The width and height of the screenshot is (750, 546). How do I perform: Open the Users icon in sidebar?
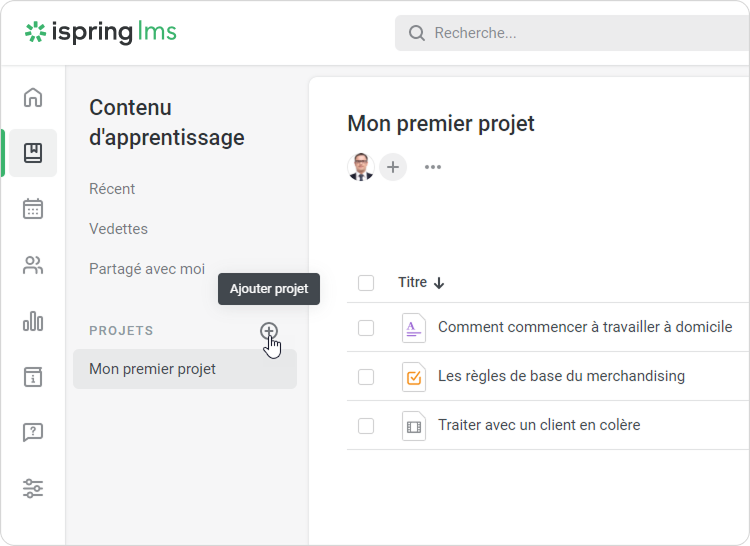[33, 265]
